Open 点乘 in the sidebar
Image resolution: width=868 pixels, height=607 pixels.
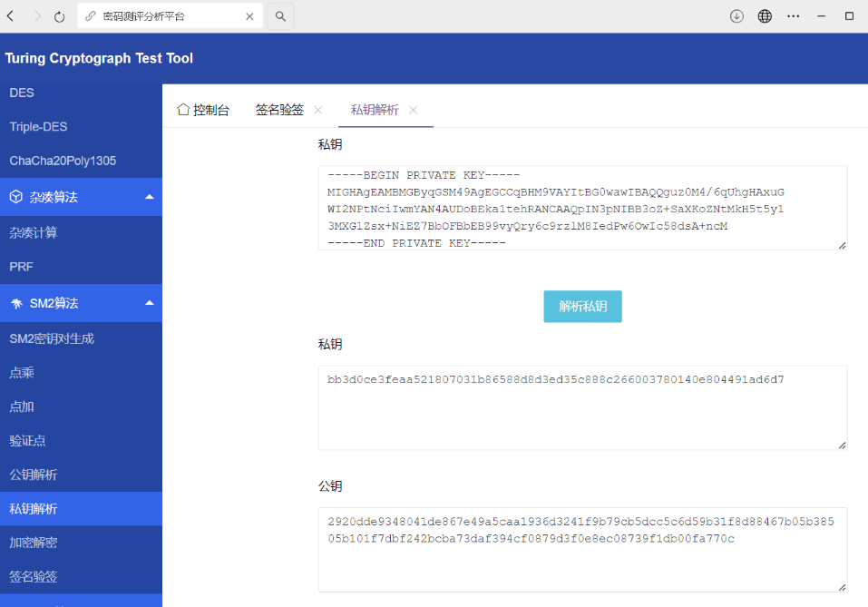click(81, 373)
